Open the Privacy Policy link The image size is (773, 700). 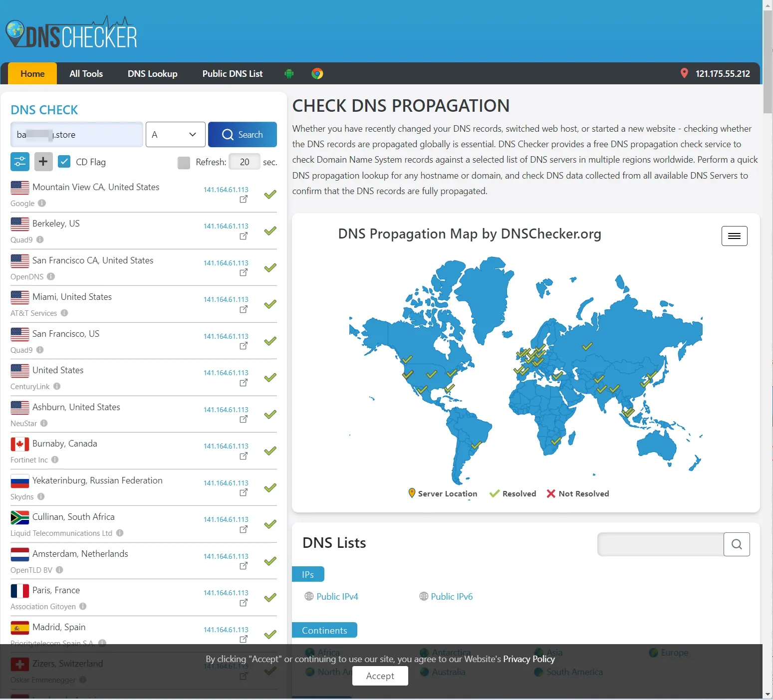(x=529, y=659)
